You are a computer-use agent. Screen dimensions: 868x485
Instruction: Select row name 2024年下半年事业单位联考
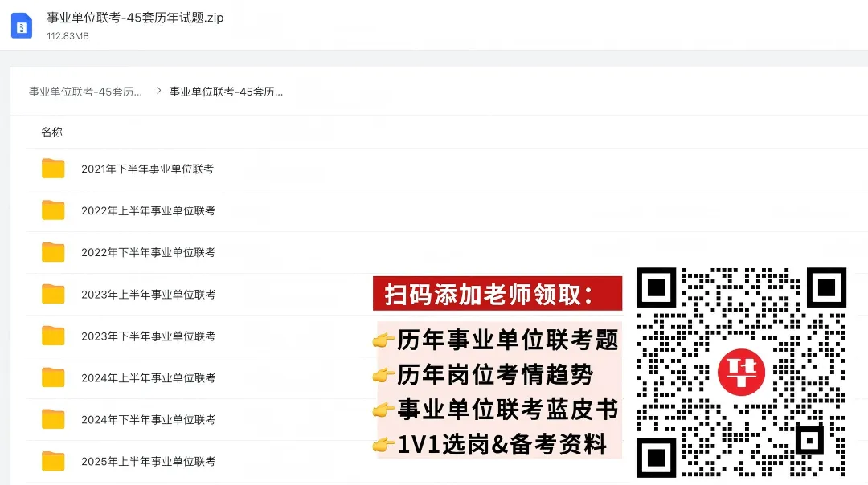click(x=148, y=420)
